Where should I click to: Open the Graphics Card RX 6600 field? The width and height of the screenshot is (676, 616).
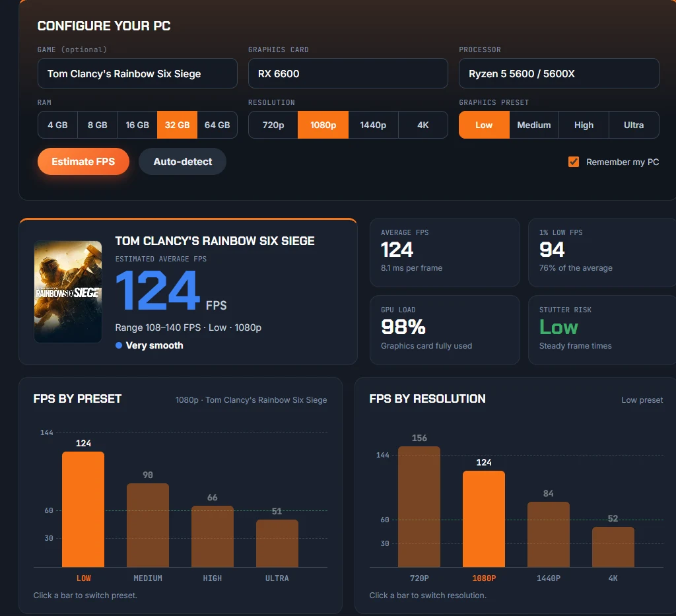348,74
